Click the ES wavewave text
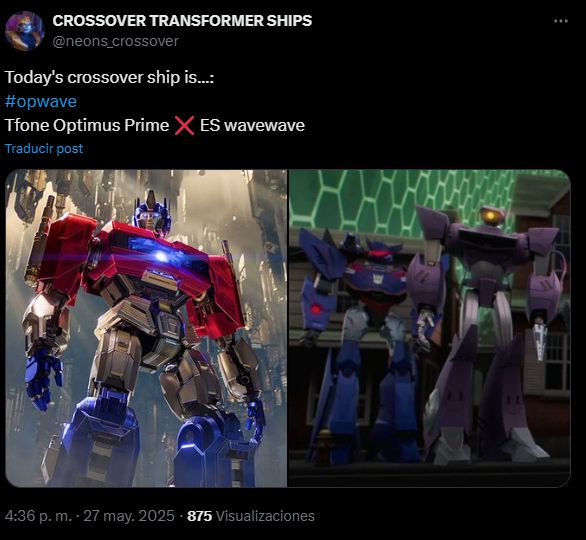 pyautogui.click(x=252, y=125)
